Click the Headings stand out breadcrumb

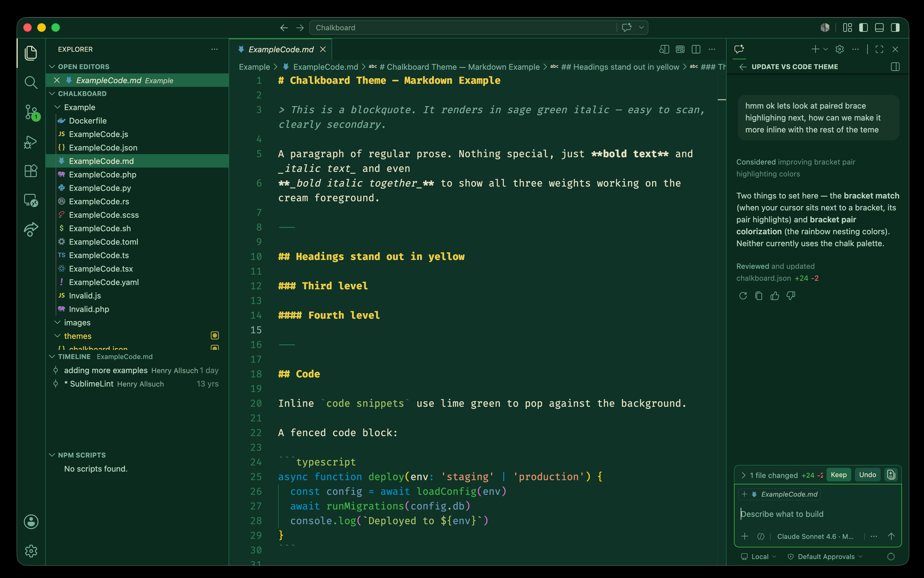point(620,67)
